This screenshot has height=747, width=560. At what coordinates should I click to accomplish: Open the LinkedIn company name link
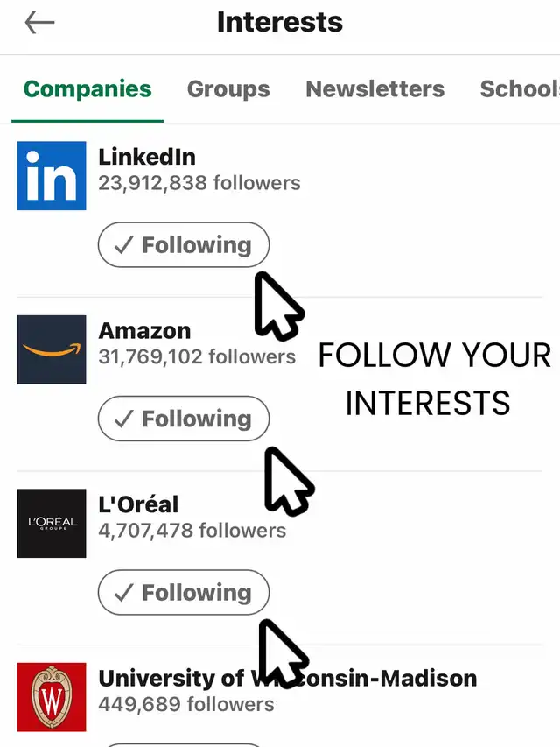(147, 157)
